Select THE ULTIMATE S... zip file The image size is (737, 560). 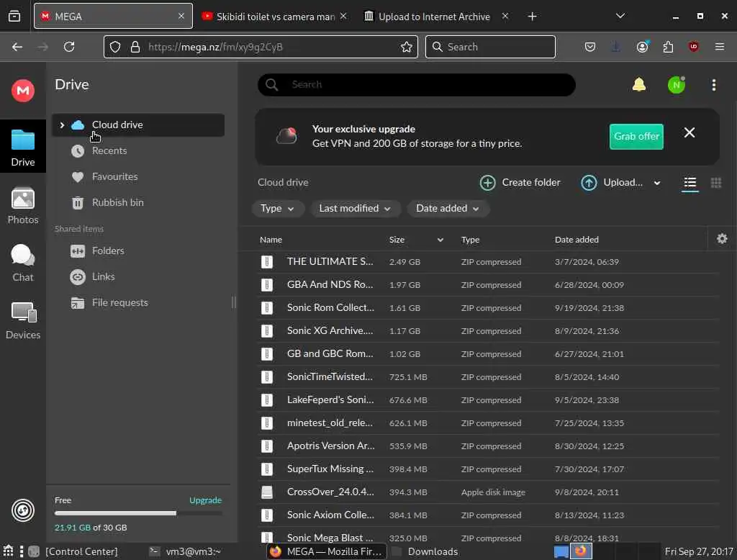tap(487, 262)
